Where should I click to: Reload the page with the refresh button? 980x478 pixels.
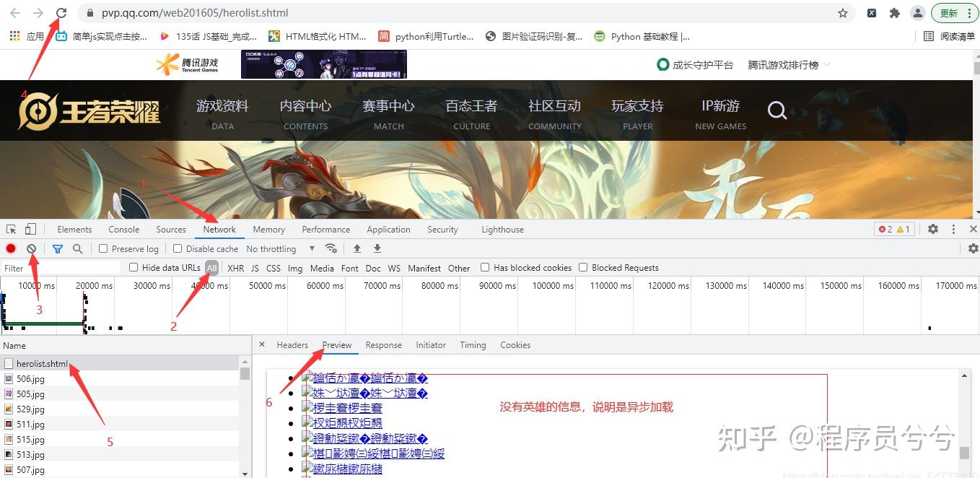click(61, 13)
